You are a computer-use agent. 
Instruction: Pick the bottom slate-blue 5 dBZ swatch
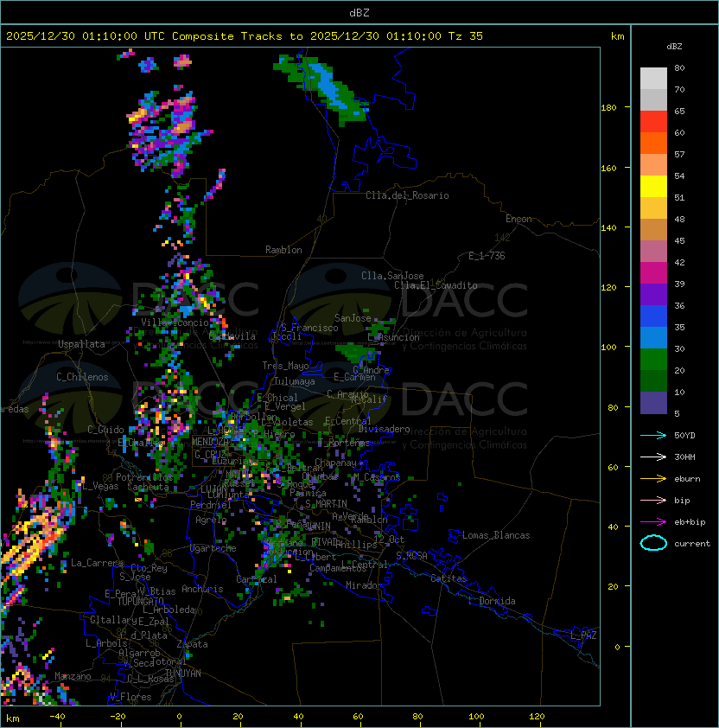pos(653,403)
